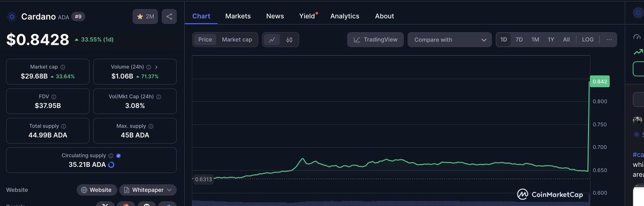Select 1M time range
Screen dimensions: 644x206
tap(536, 39)
